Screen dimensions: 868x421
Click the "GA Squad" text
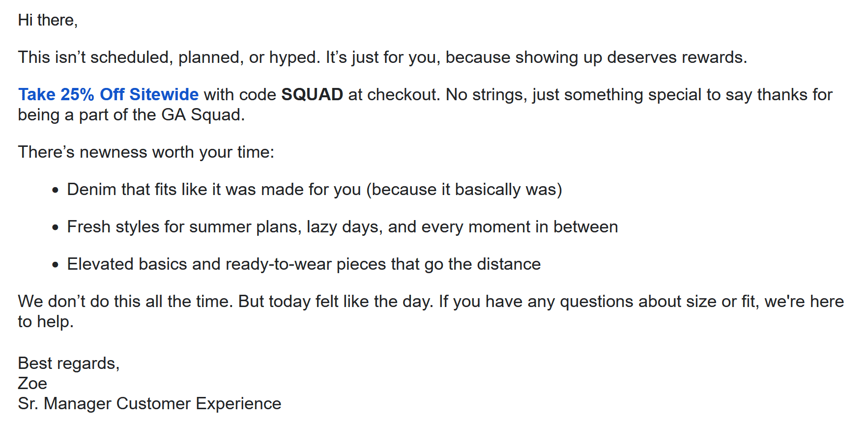[x=203, y=115]
